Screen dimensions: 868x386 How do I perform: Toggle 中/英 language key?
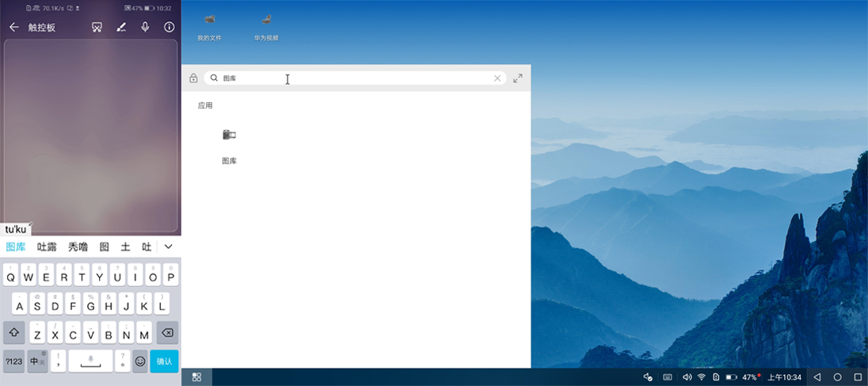point(38,361)
